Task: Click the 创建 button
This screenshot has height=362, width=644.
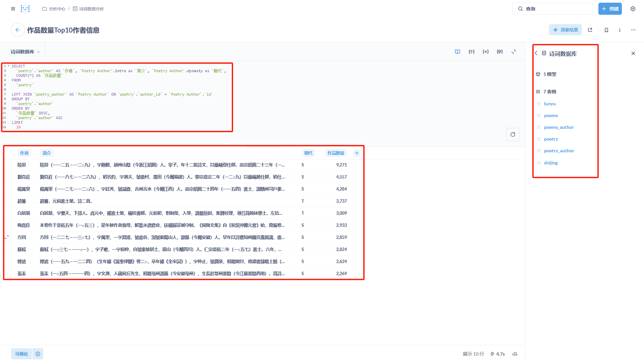Action: tap(610, 9)
